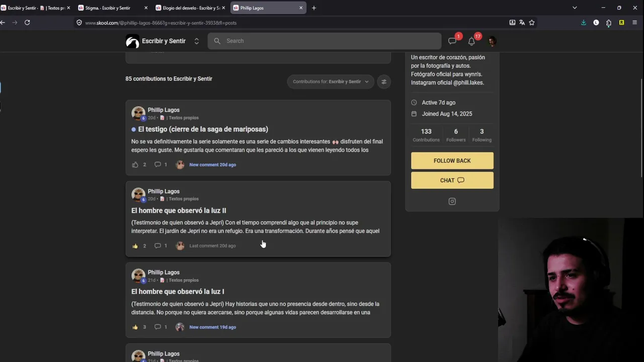Open the contributions filter settings icon
The width and height of the screenshot is (644, 362).
coord(384,81)
